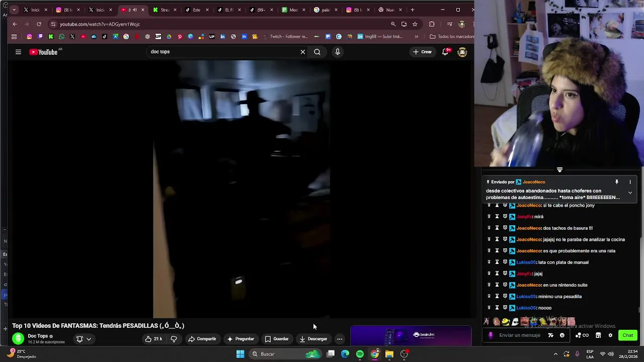Show hidden system tray icons chevron
Viewport: 644px width, 362px height.
(555, 354)
